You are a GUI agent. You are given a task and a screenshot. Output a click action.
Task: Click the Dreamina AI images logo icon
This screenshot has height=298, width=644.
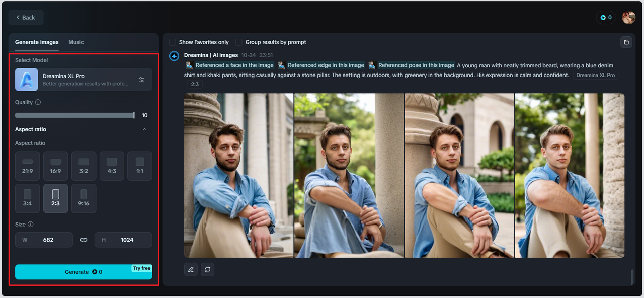(174, 56)
